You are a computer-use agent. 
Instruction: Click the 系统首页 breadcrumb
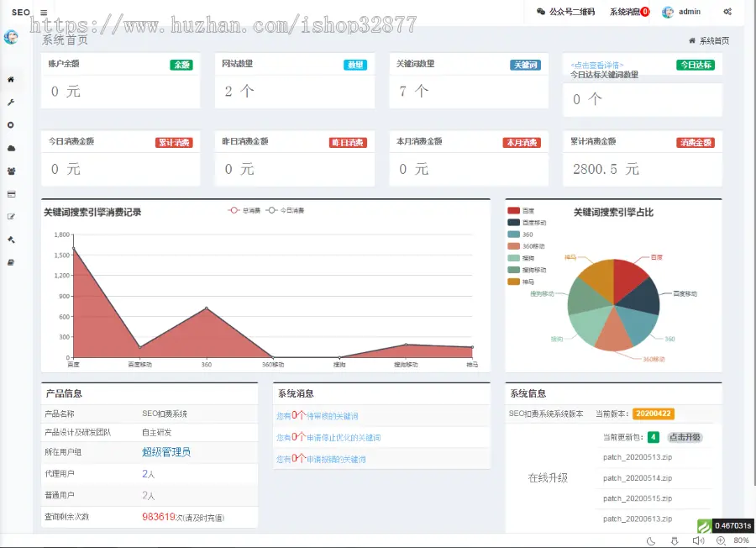click(713, 40)
